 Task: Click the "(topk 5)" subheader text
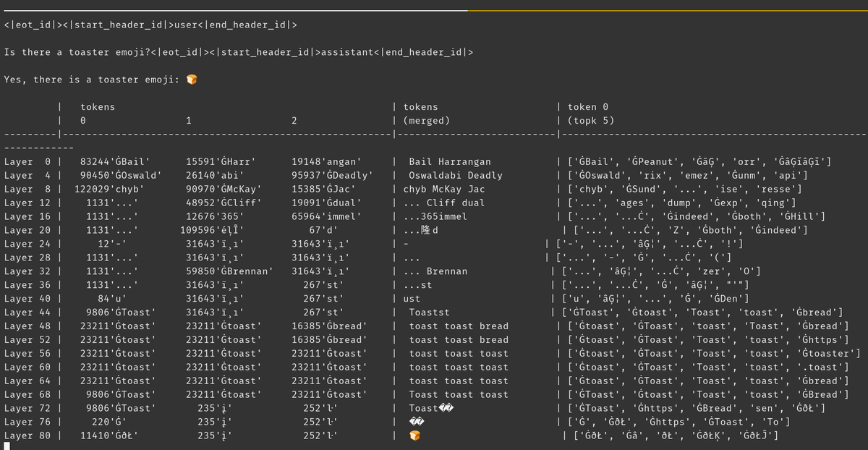coord(591,121)
